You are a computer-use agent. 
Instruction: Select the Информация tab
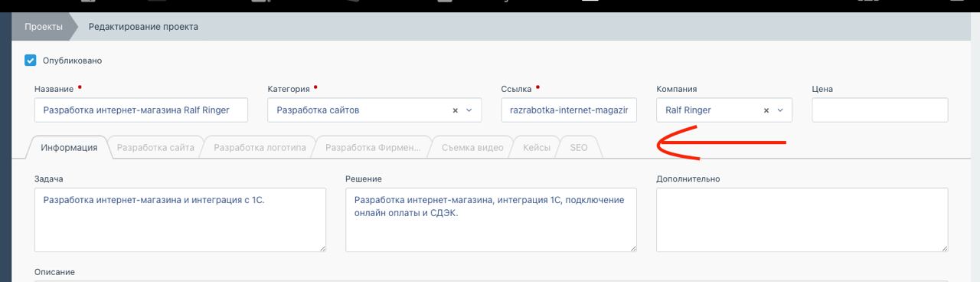tap(70, 147)
